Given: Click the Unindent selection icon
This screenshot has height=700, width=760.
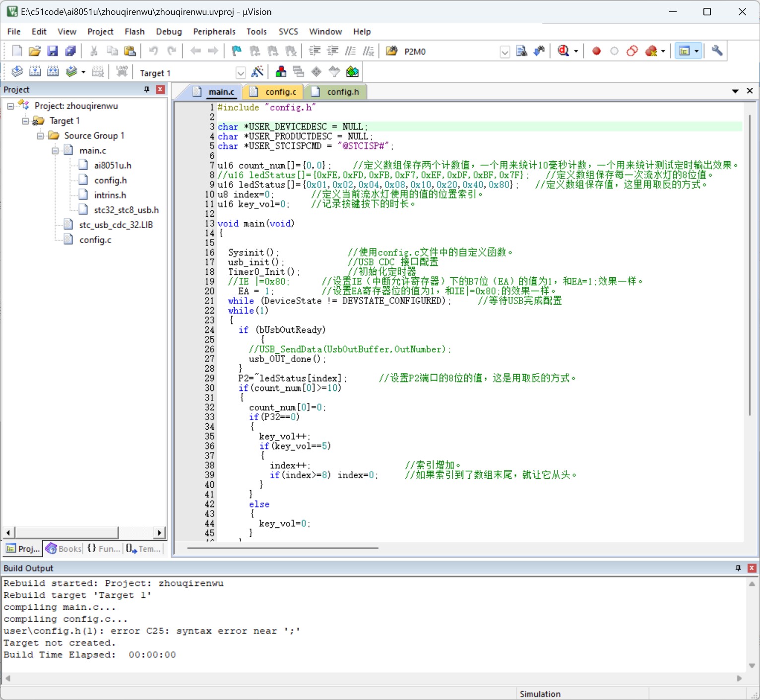Looking at the screenshot, I should pos(332,51).
